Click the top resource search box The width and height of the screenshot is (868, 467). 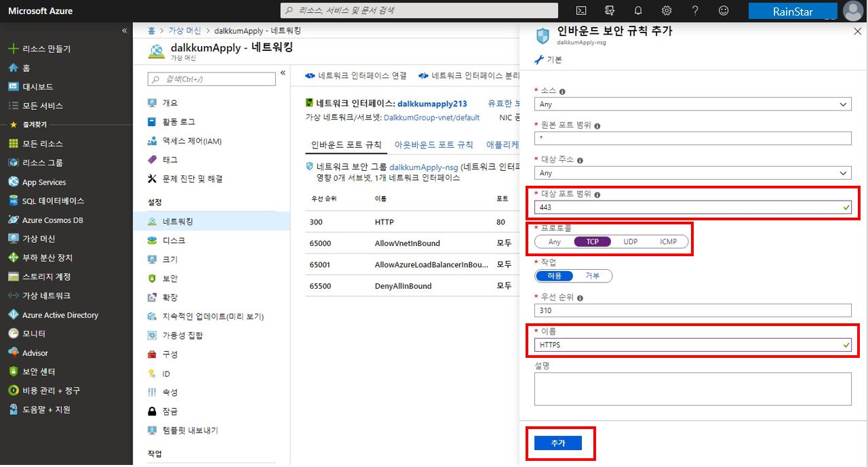coord(419,10)
